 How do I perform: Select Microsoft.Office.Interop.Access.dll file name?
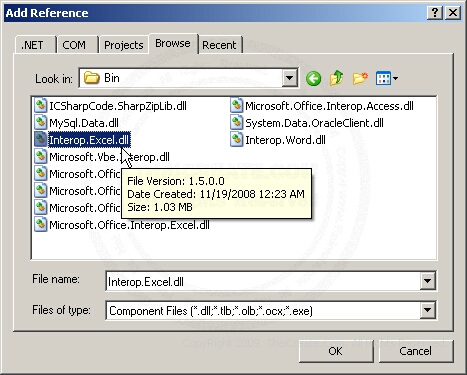(329, 106)
